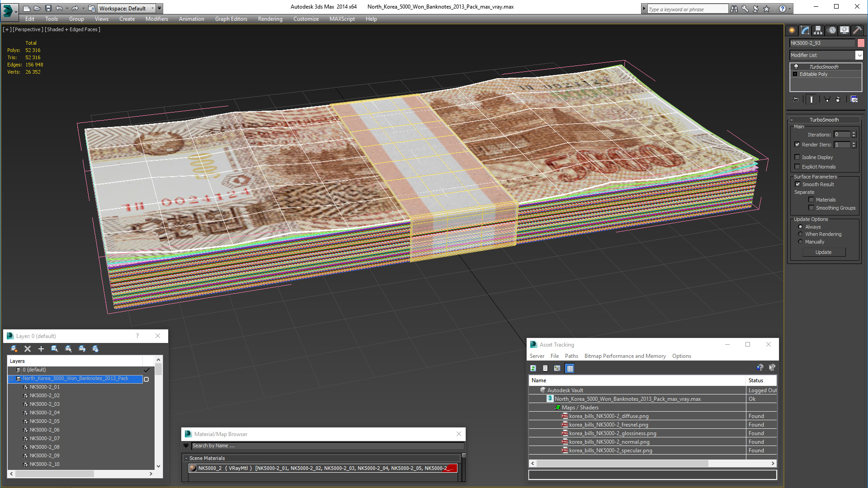Screen dimensions: 868x488
Task: Click the Status column header
Action: [761, 380]
